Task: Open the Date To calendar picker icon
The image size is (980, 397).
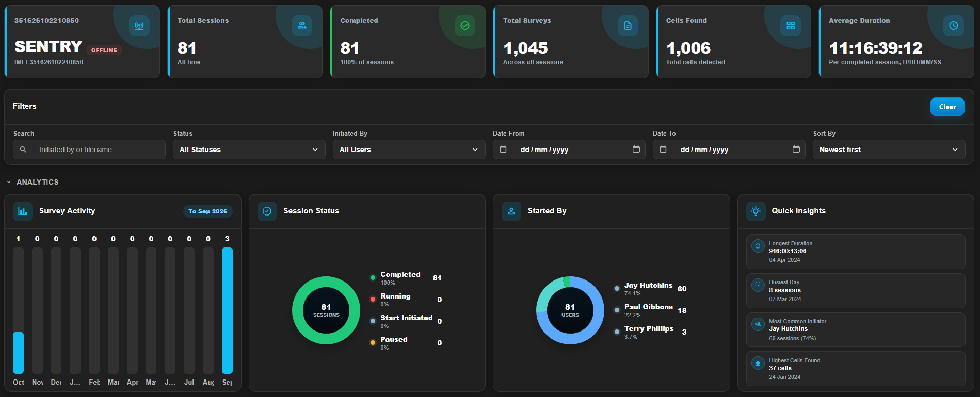Action: [x=796, y=150]
